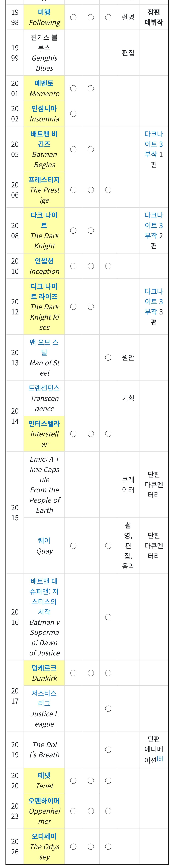Click the 다크 나이트 film link
This screenshot has height=868, width=171.
44,220
